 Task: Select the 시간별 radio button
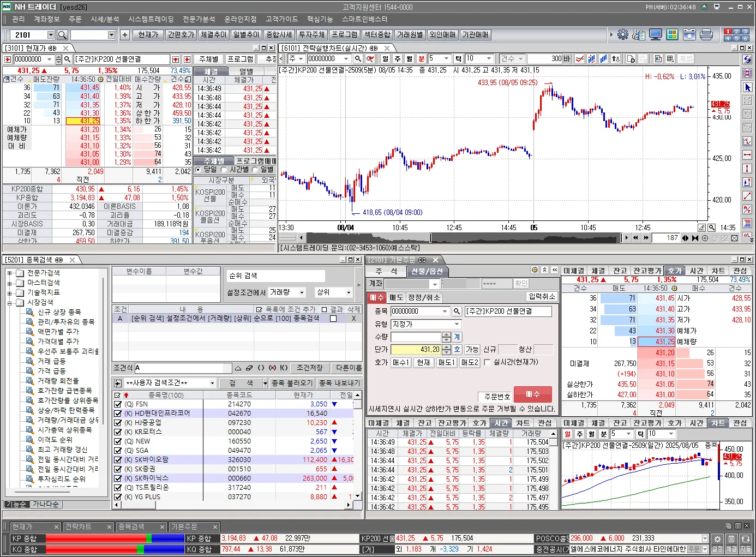(224, 170)
